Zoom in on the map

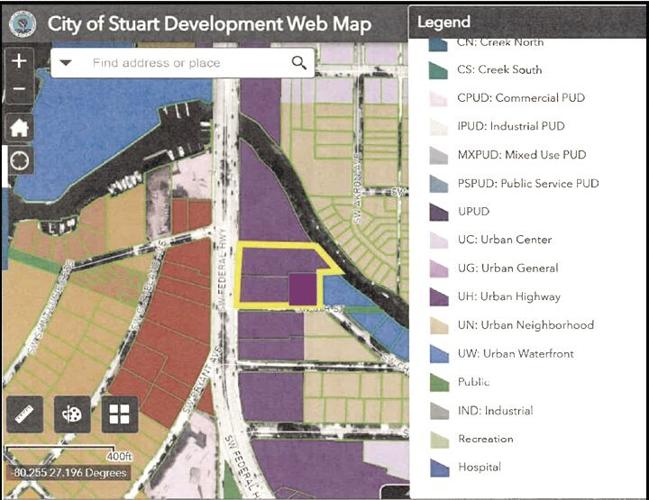20,61
